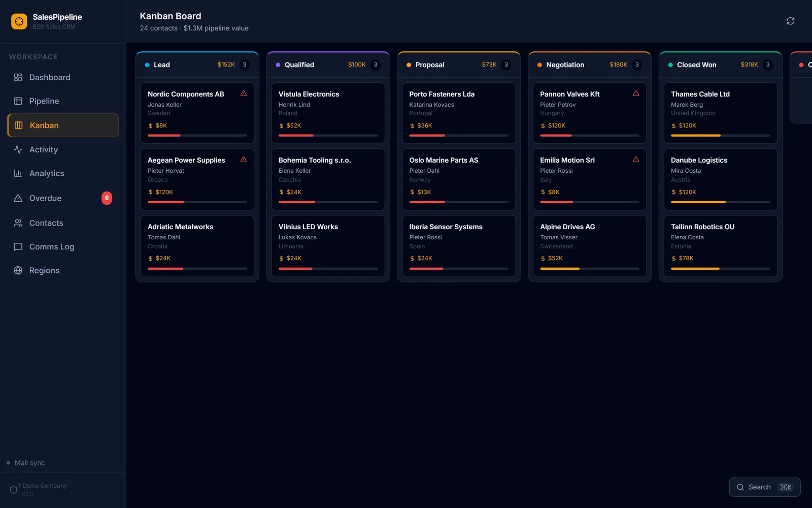Click the Comms Log chat icon
Screen dimensions: 812x508
point(18,247)
